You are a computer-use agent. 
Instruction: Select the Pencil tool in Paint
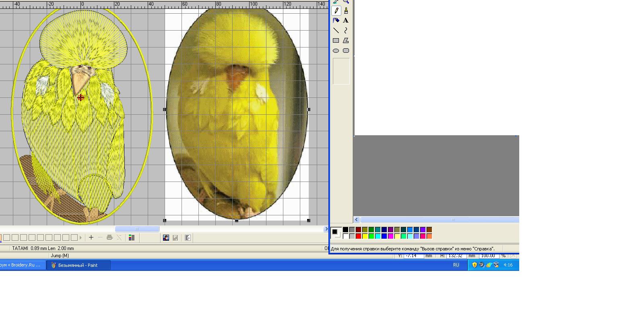pyautogui.click(x=336, y=11)
